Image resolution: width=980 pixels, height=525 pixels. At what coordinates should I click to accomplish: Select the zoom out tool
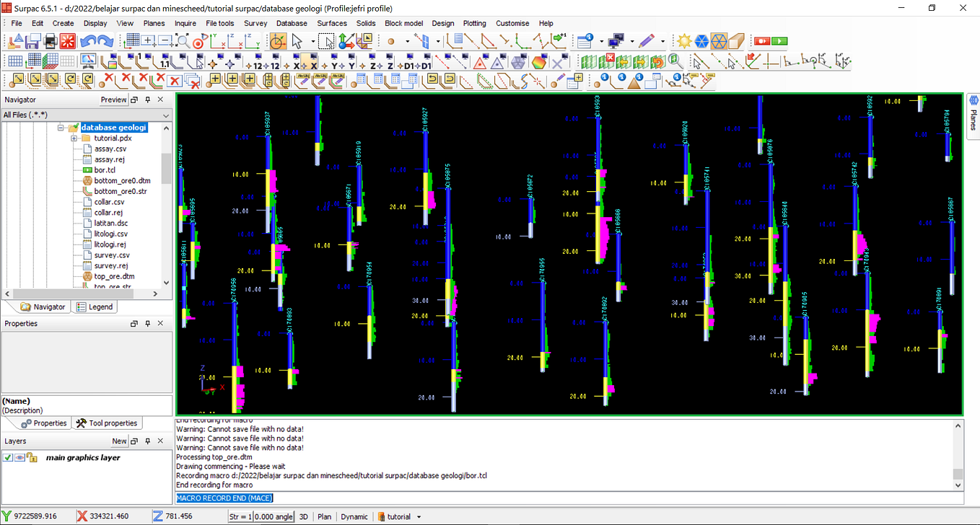tap(165, 41)
